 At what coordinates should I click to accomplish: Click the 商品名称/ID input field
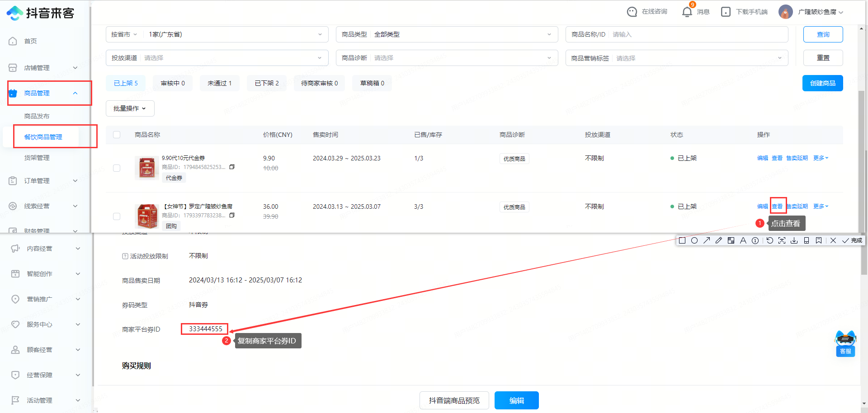[x=677, y=34]
